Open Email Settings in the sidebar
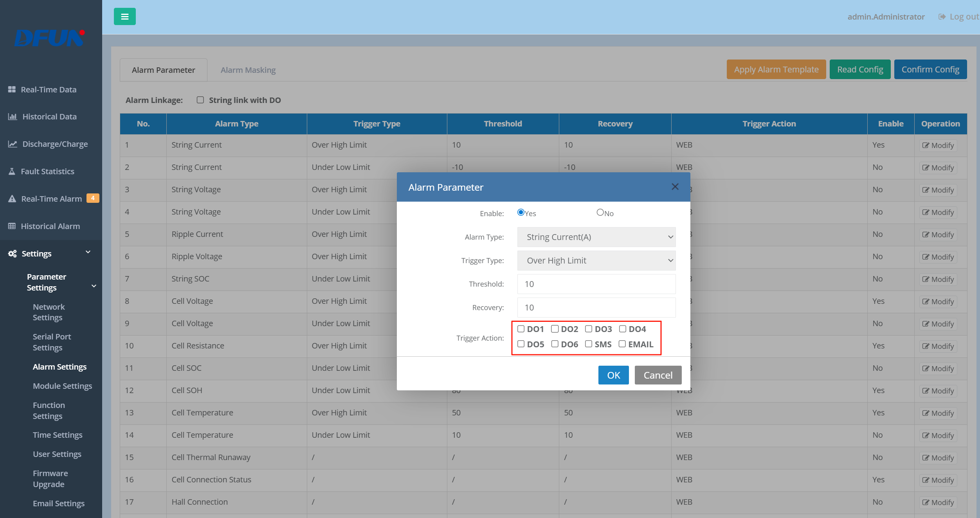 (x=59, y=503)
